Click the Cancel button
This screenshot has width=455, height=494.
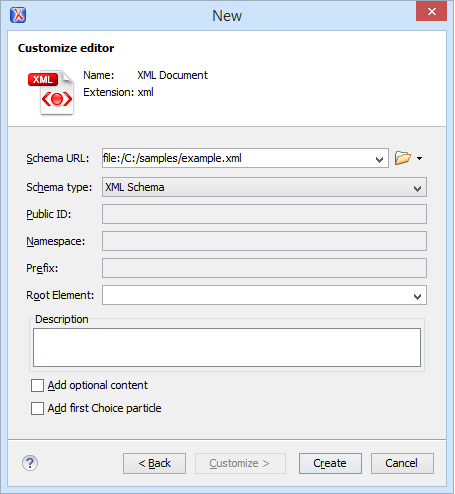point(402,463)
